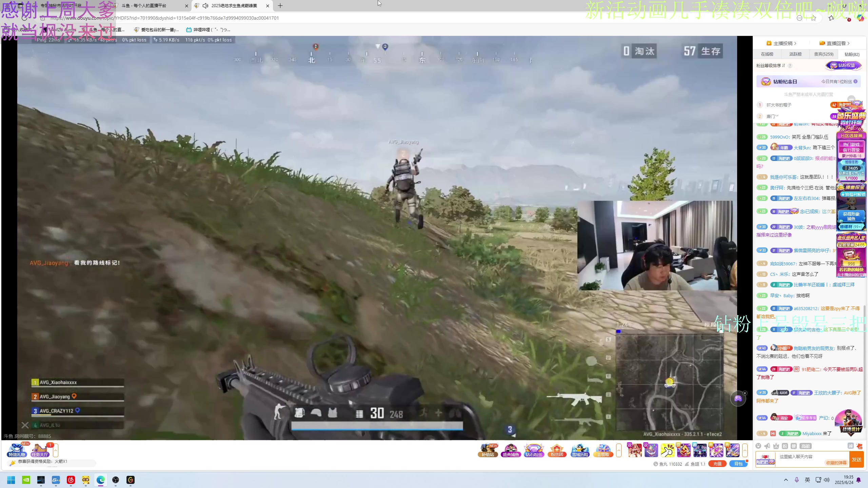Click the 梗 meme icon in chat toolbar
The image size is (868, 488).
794,446
